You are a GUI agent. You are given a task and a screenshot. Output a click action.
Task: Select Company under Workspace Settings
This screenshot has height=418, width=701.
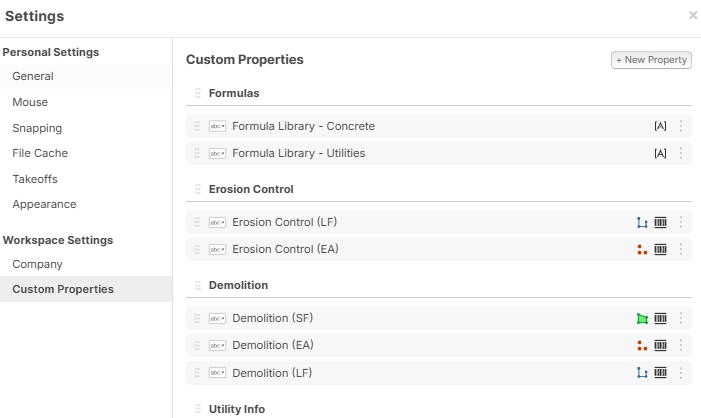click(37, 264)
